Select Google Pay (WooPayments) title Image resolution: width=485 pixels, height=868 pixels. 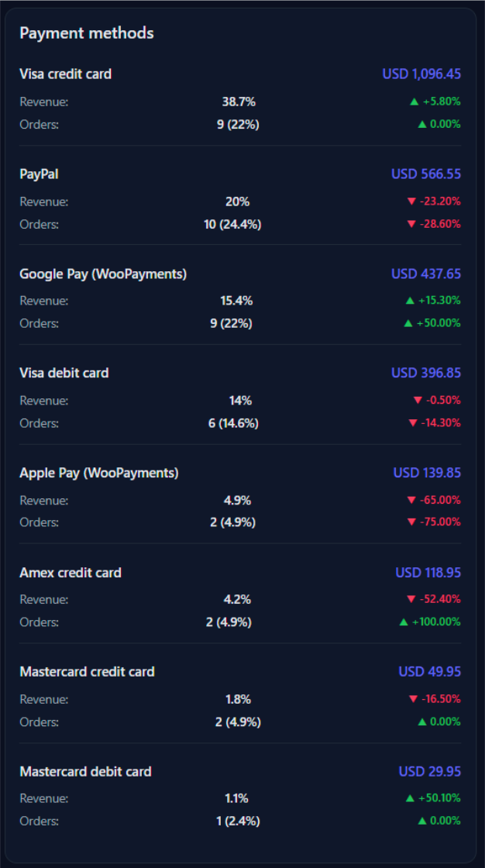103,274
